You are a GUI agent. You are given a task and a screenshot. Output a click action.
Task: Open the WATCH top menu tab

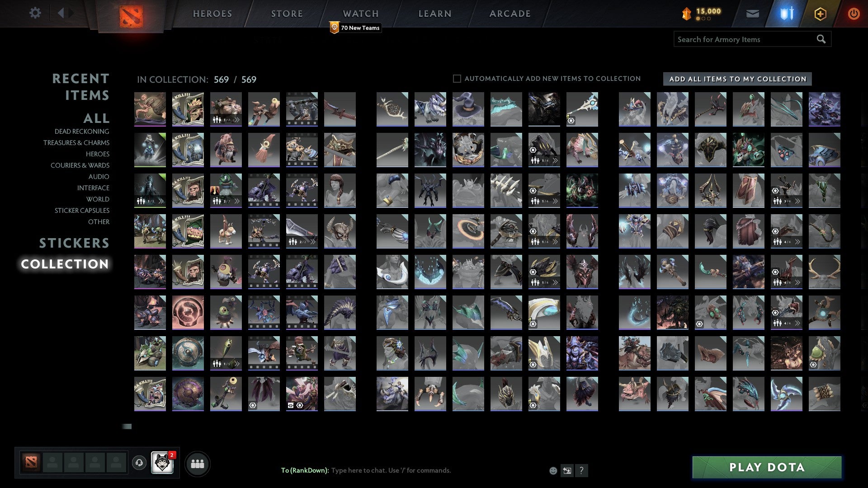tap(360, 14)
